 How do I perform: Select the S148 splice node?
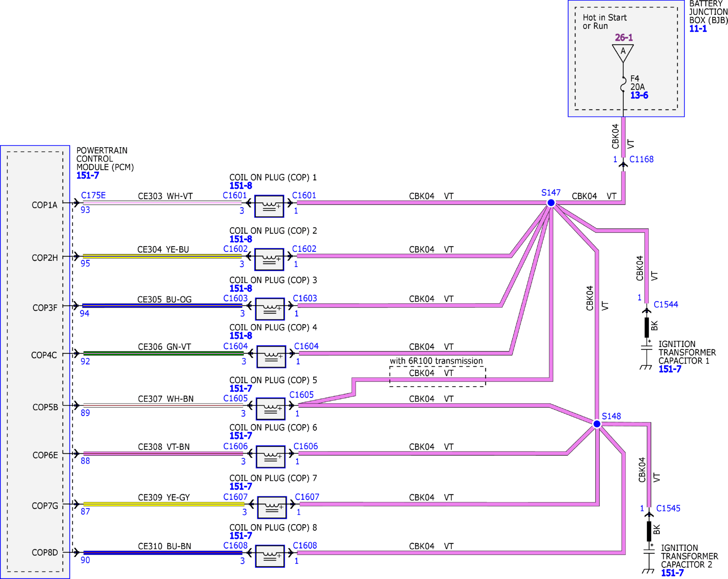[597, 424]
